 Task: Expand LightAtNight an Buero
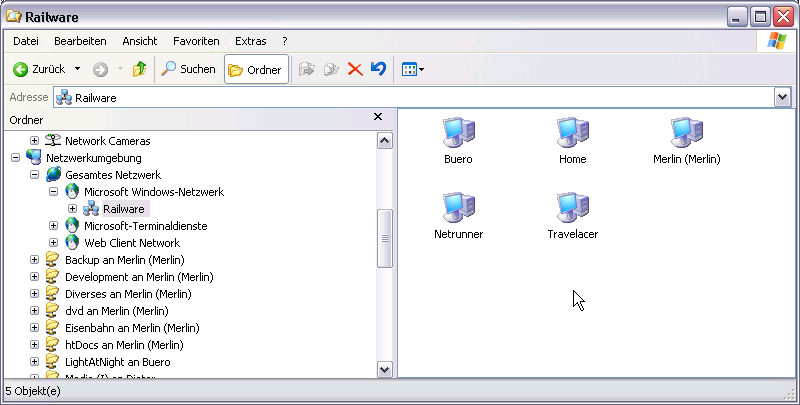click(x=34, y=362)
